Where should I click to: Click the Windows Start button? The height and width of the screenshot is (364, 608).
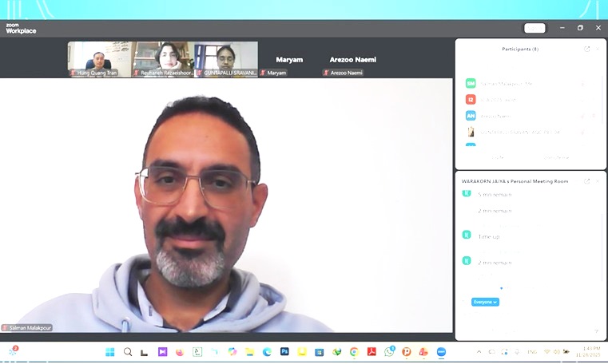pyautogui.click(x=110, y=351)
